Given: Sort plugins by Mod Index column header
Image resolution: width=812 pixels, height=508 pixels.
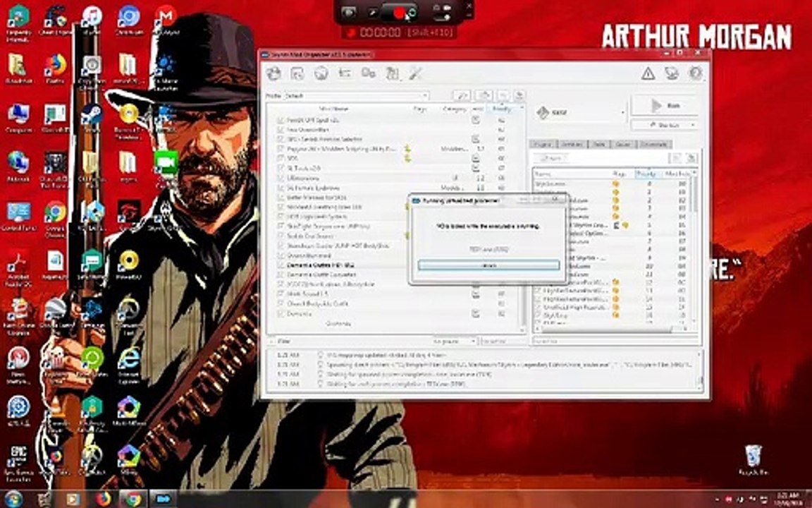Looking at the screenshot, I should (677, 174).
